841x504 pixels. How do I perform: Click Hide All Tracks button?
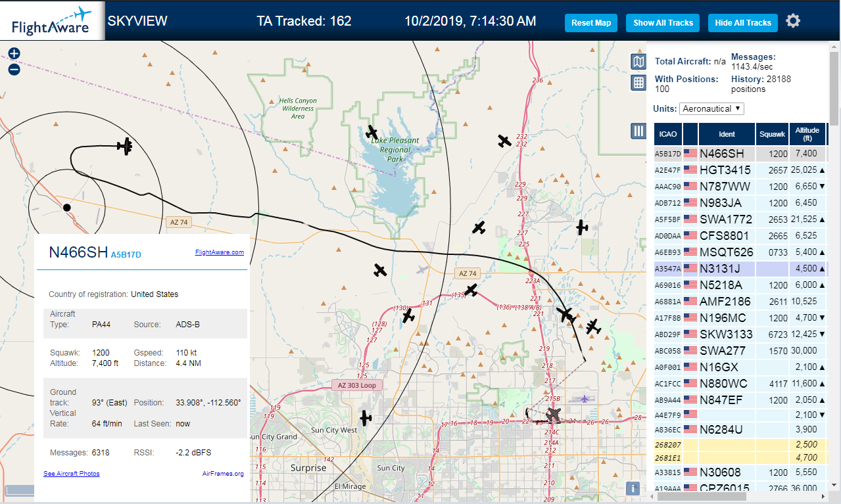[x=743, y=22]
